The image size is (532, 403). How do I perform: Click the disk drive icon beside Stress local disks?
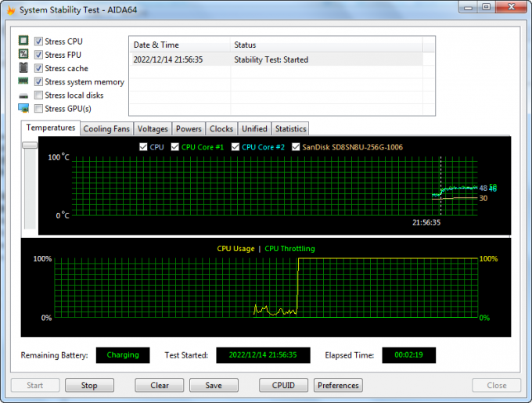click(x=23, y=95)
